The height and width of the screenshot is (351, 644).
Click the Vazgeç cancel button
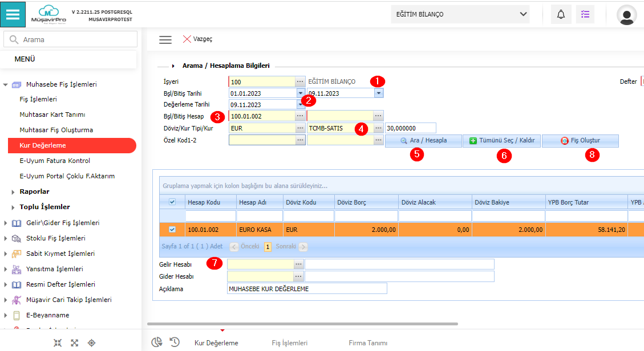click(197, 39)
